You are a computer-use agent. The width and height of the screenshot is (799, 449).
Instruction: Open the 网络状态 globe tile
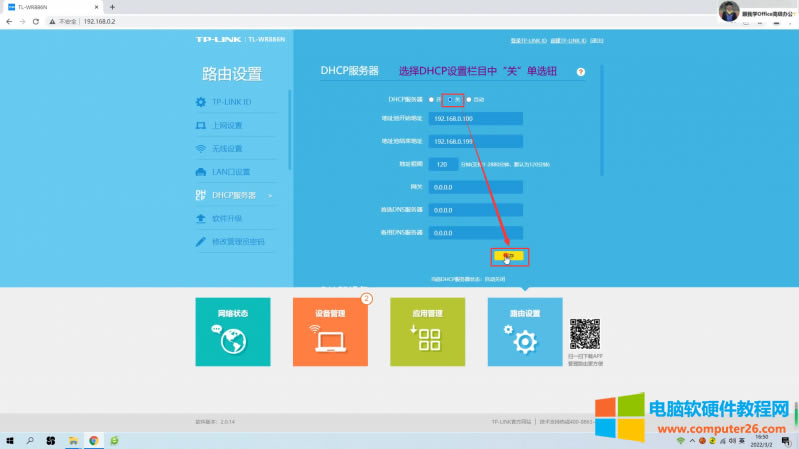pos(233,332)
